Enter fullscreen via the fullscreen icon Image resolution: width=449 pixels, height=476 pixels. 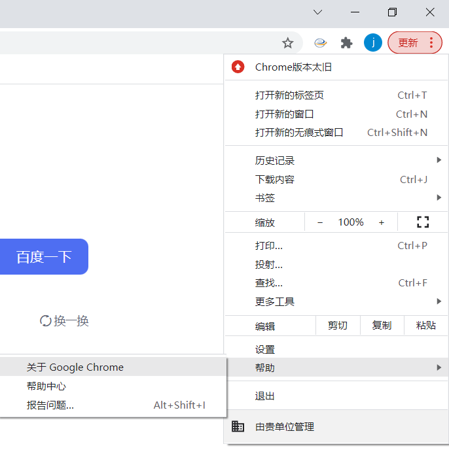[423, 222]
